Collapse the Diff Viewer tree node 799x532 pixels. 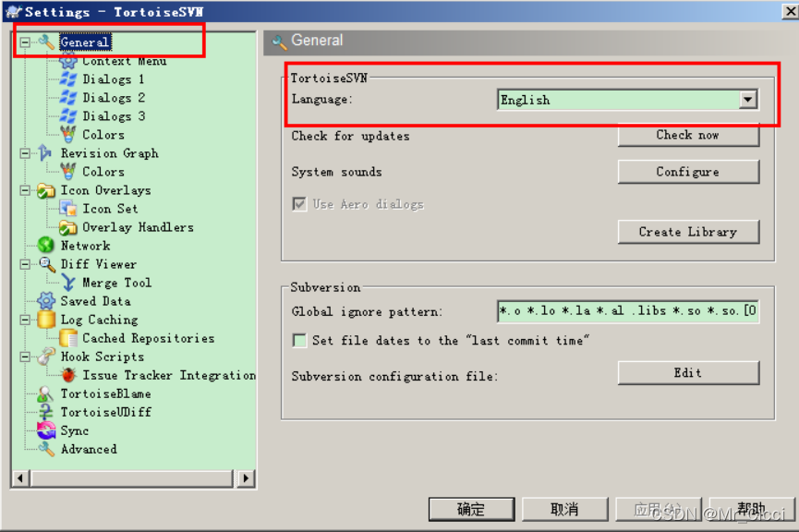[24, 264]
